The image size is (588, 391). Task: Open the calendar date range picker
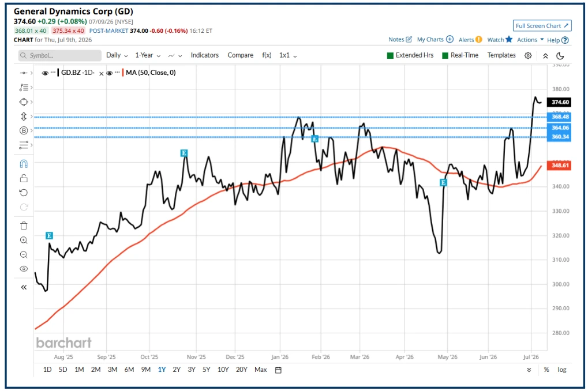click(278, 370)
